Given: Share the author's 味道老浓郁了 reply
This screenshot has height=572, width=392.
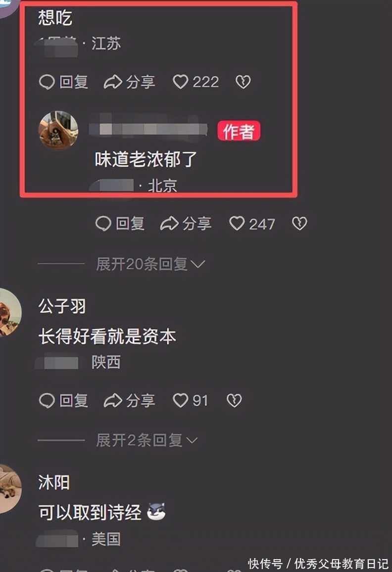Looking at the screenshot, I should (186, 224).
